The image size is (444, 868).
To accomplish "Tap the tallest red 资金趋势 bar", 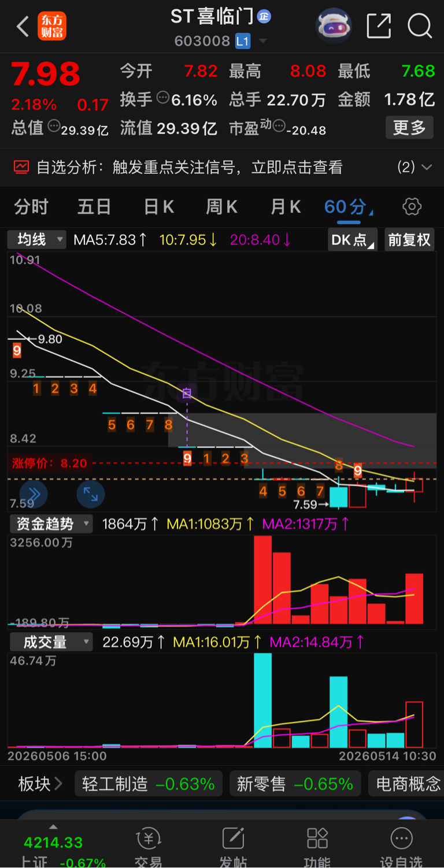I will coord(263,580).
